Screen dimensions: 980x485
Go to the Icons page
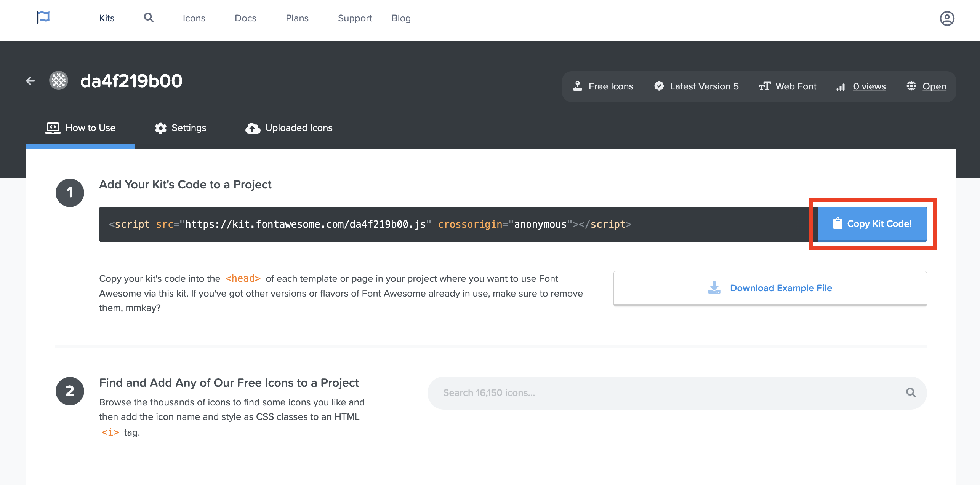pos(194,18)
